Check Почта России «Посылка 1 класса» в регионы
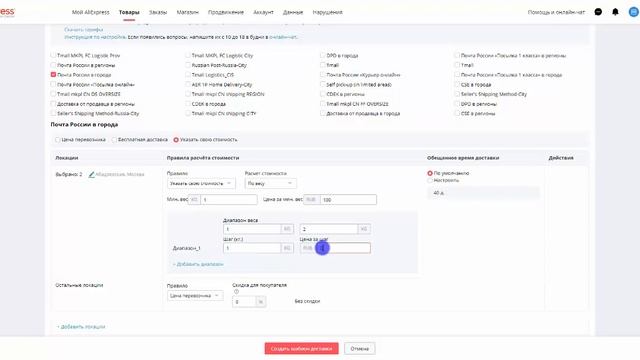 click(457, 55)
